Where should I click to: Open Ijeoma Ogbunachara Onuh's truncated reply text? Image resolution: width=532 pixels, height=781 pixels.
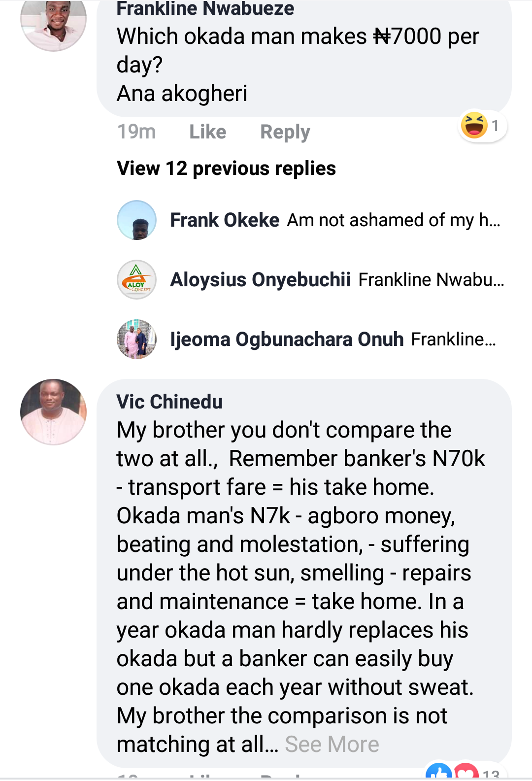453,340
